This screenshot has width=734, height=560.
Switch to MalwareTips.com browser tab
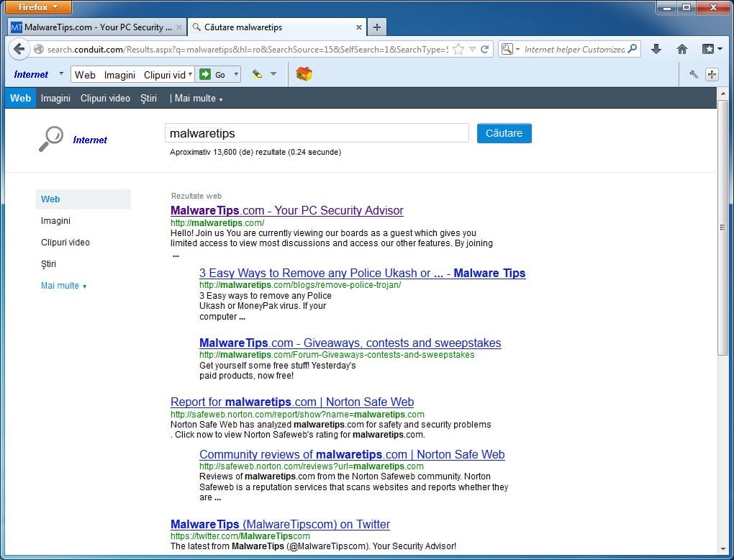point(97,27)
